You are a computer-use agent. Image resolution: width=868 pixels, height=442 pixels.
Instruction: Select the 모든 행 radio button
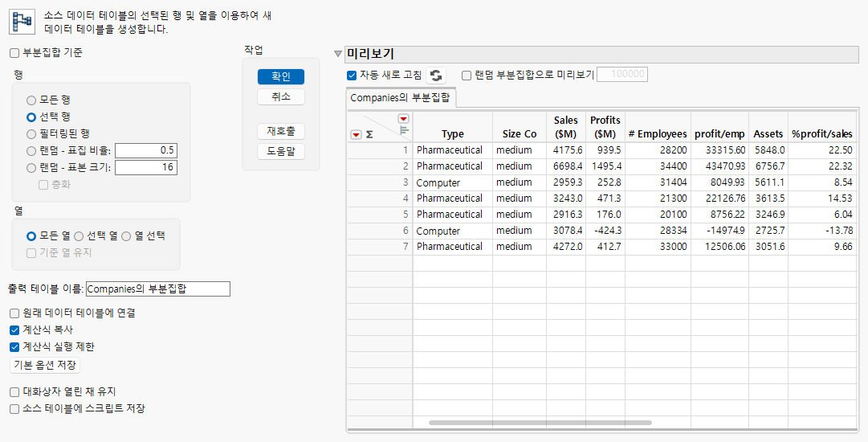31,100
